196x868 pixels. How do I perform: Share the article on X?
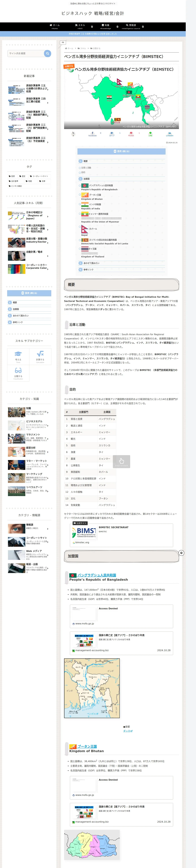click(73, 134)
